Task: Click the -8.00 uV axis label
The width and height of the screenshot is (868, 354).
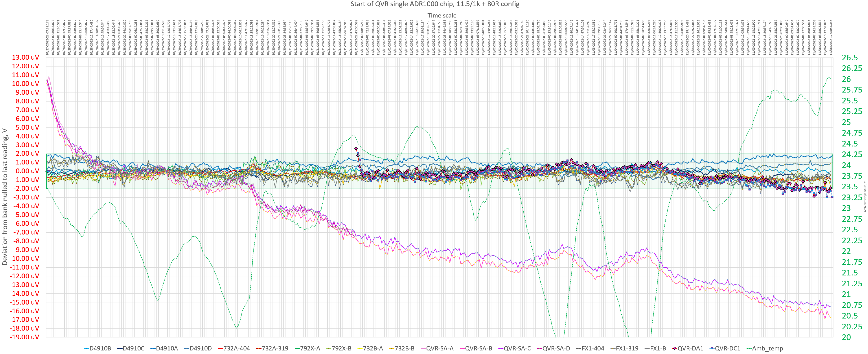Action: click(x=26, y=241)
